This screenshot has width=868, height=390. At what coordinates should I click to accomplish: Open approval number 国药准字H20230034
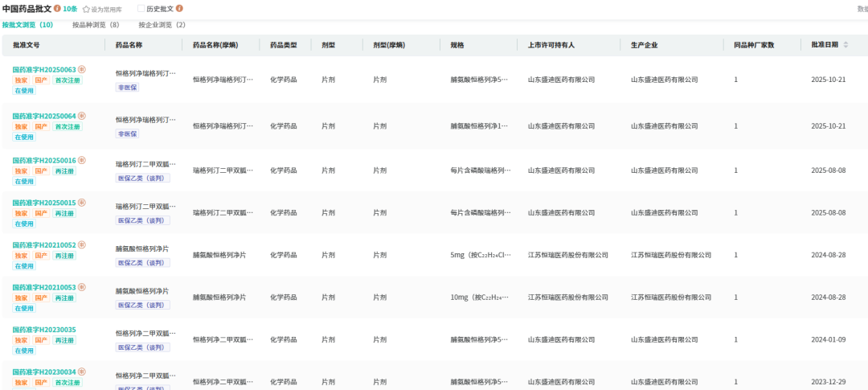coord(44,372)
